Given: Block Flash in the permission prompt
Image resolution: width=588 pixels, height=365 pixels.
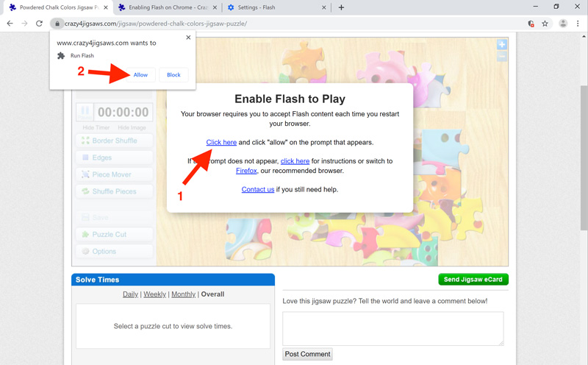Looking at the screenshot, I should click(x=173, y=75).
